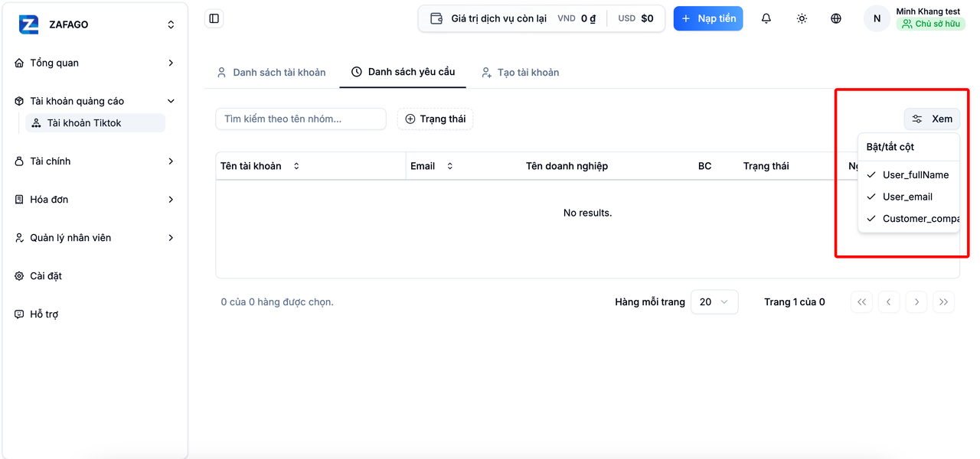The image size is (980, 459).
Task: Open the Trạng thái filter button
Action: coord(435,119)
